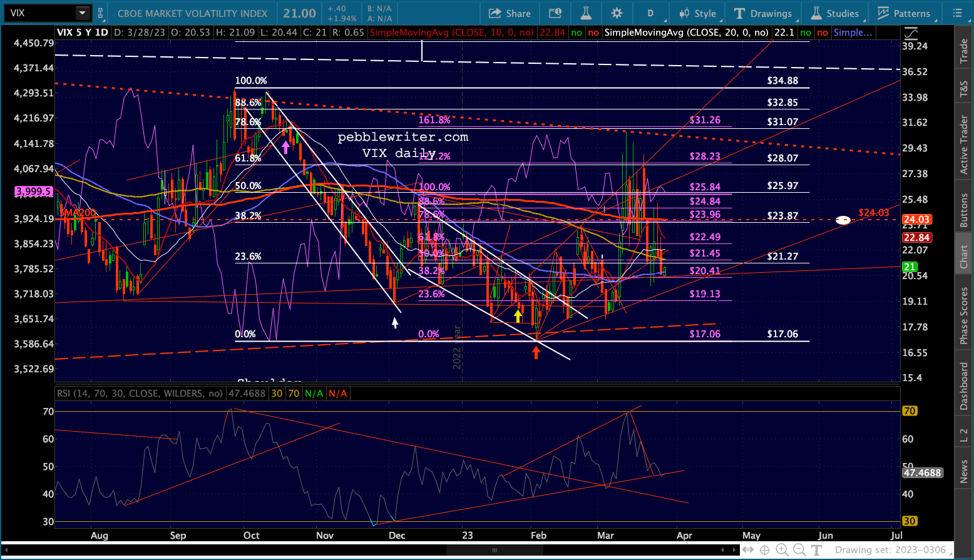Click scroll-right arrow on time scrollbar
Screen dimensions: 974x560
pyautogui.click(x=735, y=551)
